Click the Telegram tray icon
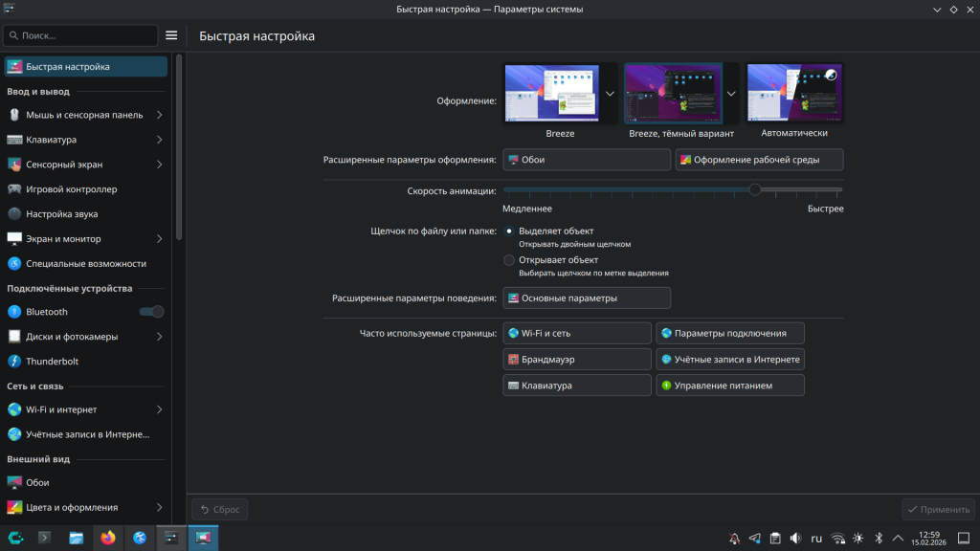 pos(755,538)
